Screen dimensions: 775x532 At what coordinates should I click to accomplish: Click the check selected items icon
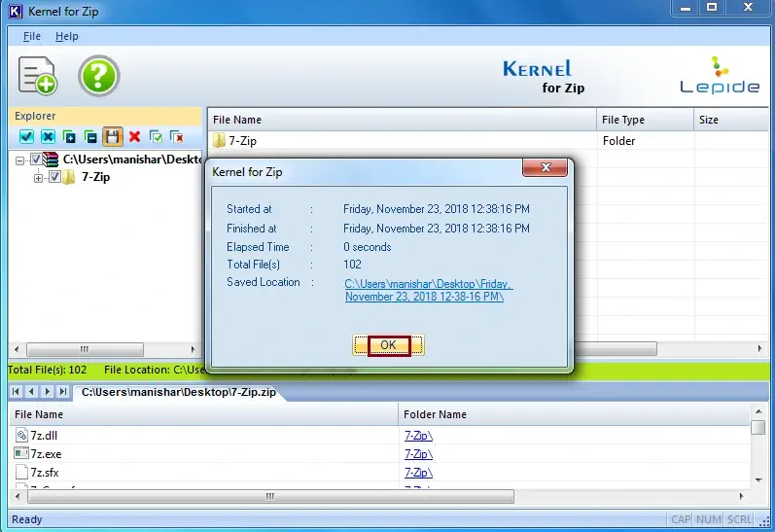coord(156,136)
